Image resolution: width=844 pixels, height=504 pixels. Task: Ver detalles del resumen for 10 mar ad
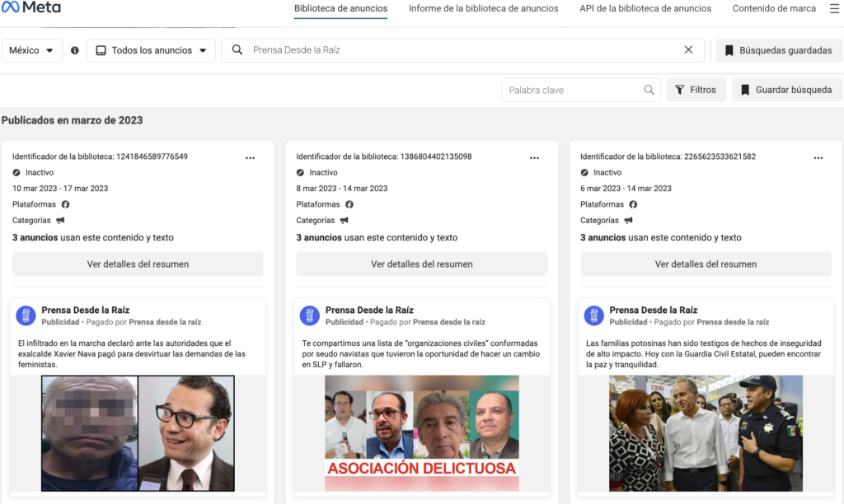point(138,264)
